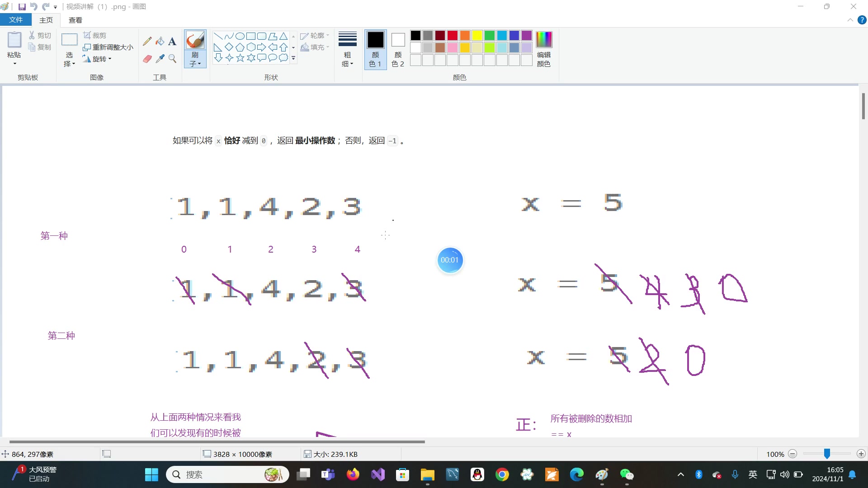Click the Save icon in title bar
Image resolution: width=868 pixels, height=488 pixels.
[22, 7]
